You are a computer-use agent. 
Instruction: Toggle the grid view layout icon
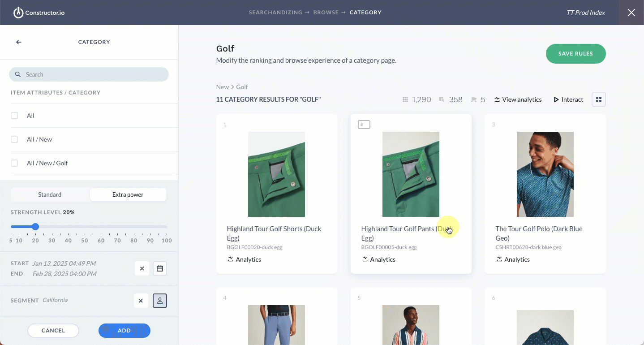(599, 99)
